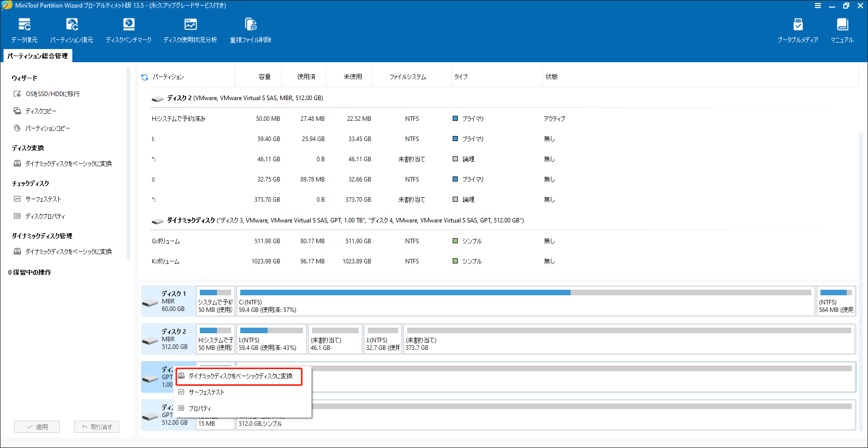Click the 適用 button
Image resolution: width=868 pixels, height=448 pixels.
(37, 427)
